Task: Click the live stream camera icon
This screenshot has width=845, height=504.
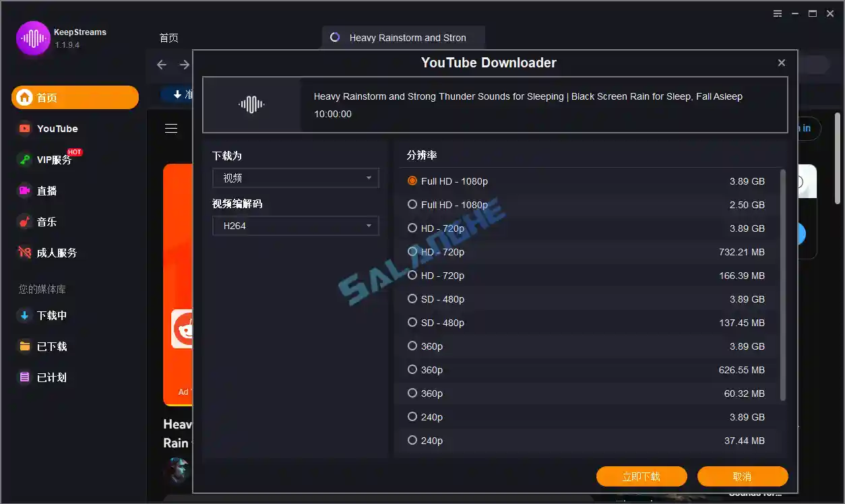Action: coord(25,191)
